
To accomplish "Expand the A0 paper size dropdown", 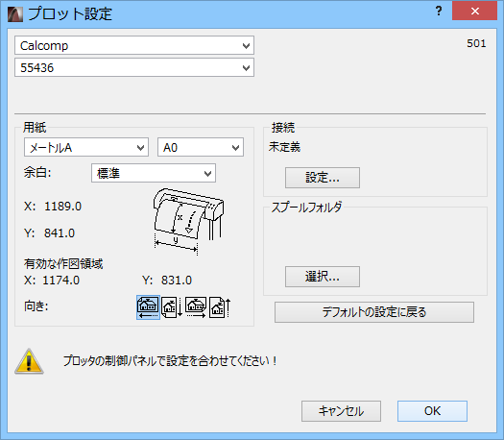I will [201, 147].
